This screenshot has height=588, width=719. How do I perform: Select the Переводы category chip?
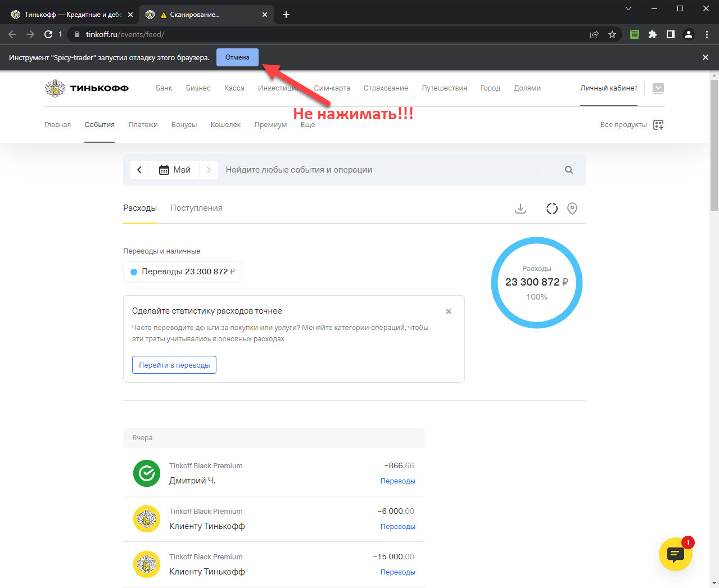[x=183, y=272]
